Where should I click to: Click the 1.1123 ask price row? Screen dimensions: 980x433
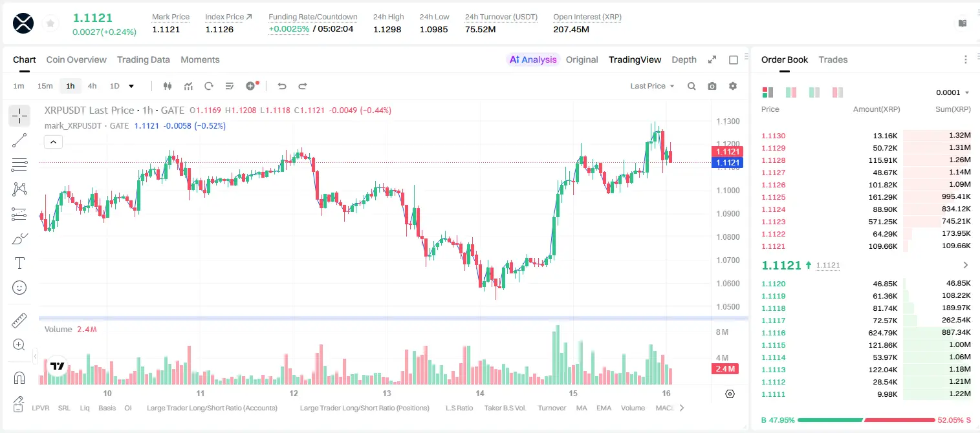coord(866,222)
